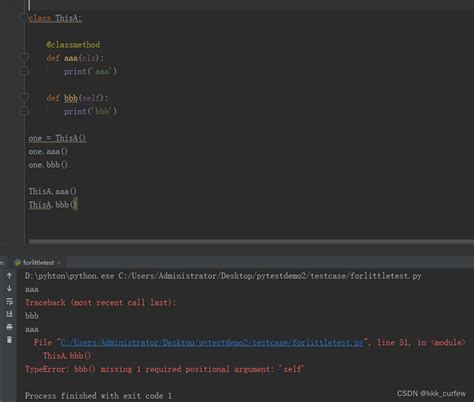Close the forlittletest run tab
474x402 pixels.
pos(59,263)
